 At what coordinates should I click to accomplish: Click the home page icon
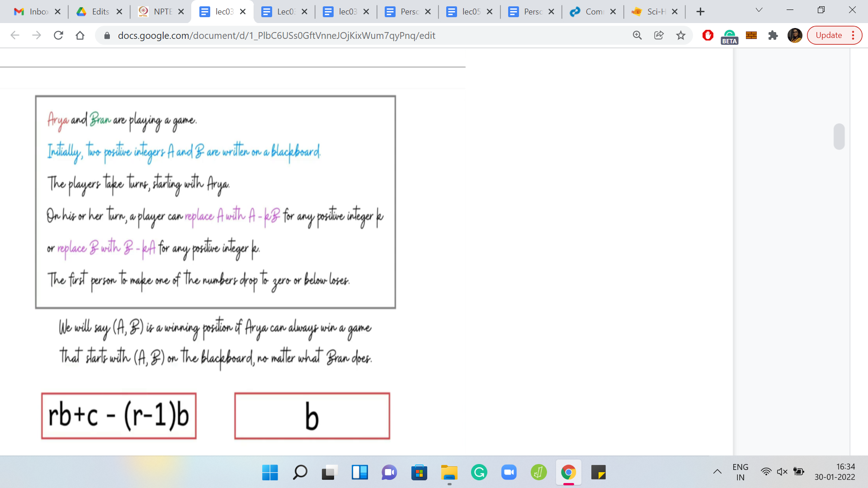(80, 35)
